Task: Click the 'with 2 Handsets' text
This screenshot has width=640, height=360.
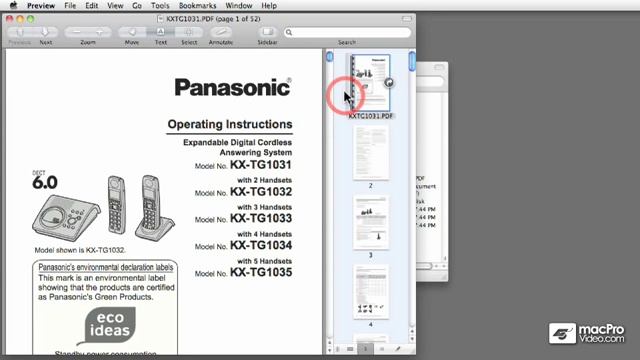Action: point(264,180)
